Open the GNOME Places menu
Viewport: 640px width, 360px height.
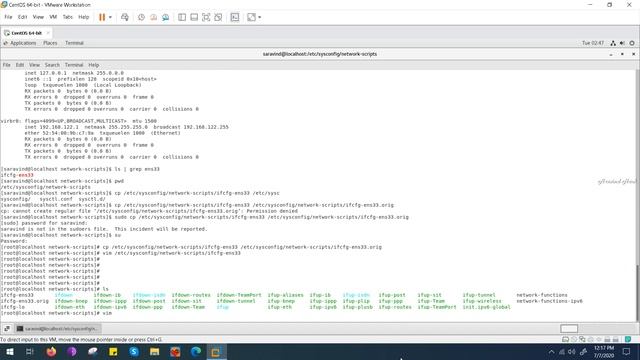tap(50, 43)
